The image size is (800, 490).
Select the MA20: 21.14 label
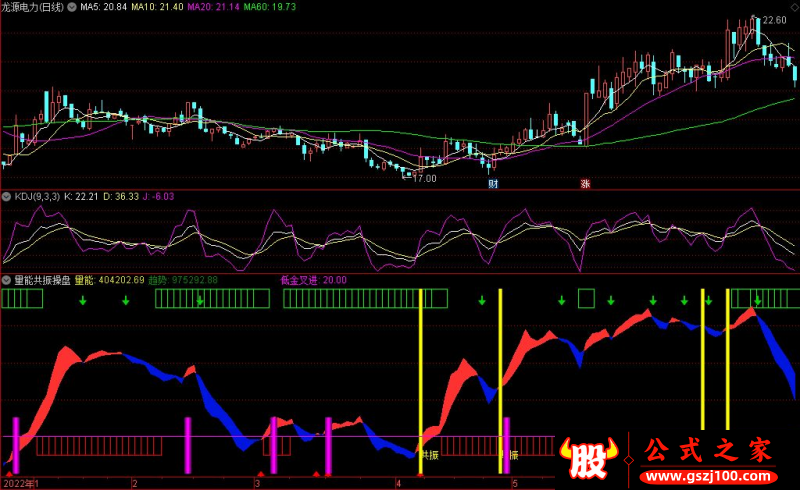[x=213, y=7]
